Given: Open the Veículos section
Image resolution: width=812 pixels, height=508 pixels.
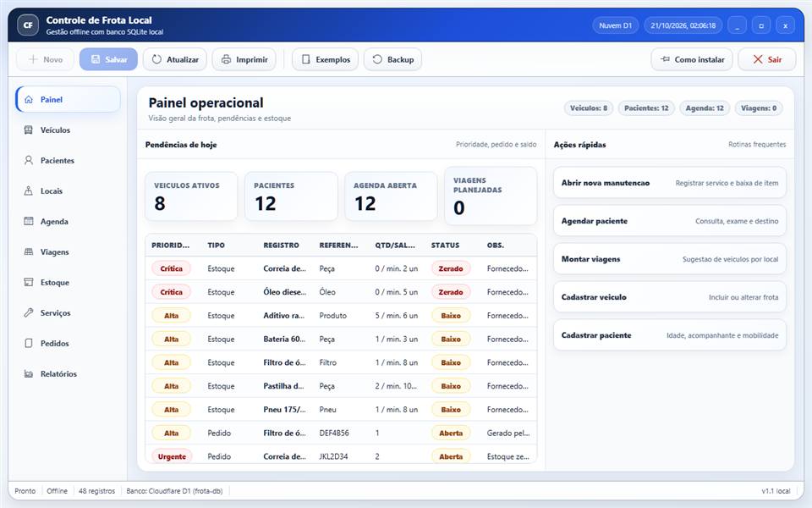Looking at the screenshot, I should (x=68, y=130).
